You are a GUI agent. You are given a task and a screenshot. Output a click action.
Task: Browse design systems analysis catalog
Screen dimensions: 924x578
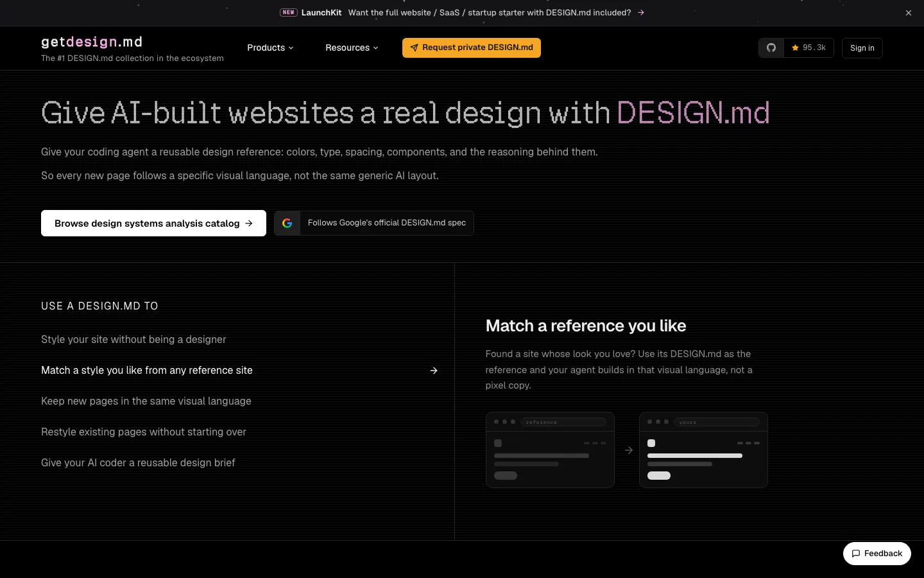[x=153, y=223]
